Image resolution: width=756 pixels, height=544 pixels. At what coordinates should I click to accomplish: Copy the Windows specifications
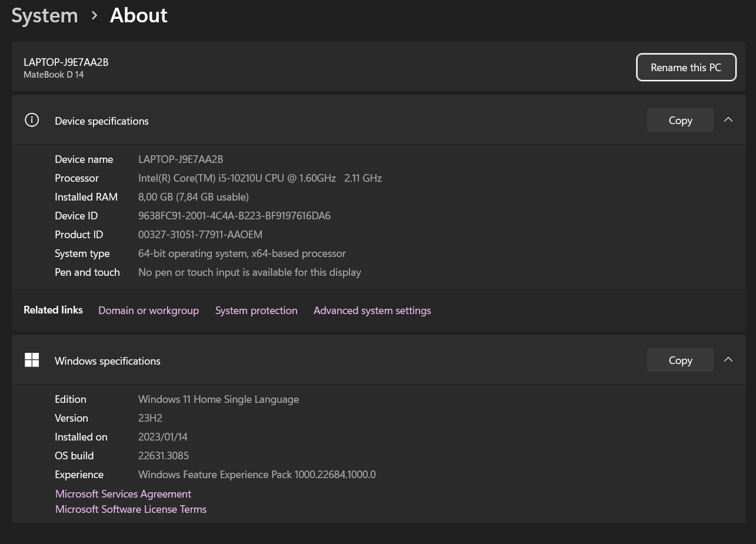pos(680,361)
